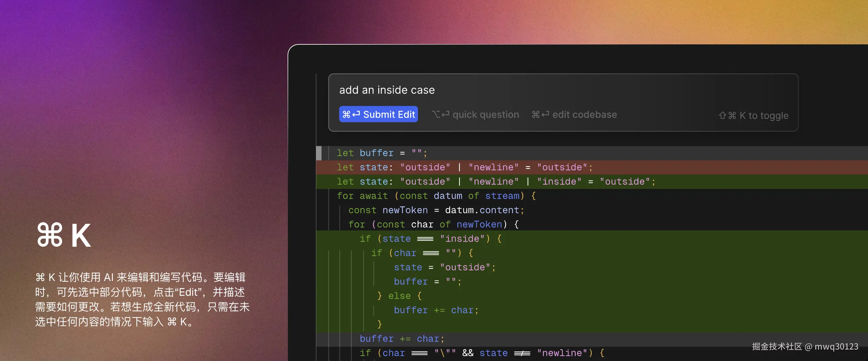
Task: Click the large command symbol beside K heading
Action: [49, 235]
